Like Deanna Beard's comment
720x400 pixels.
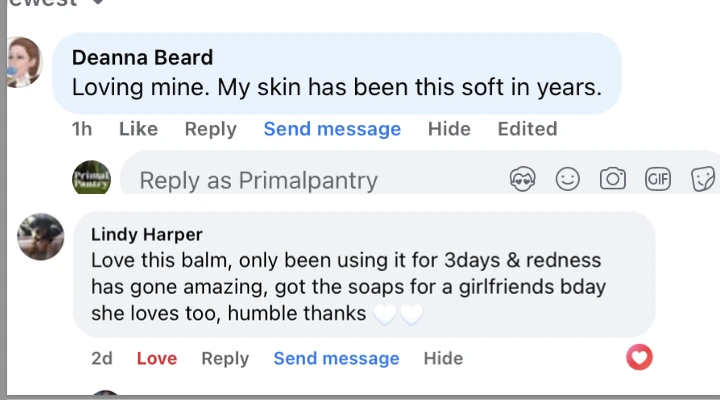(x=138, y=129)
